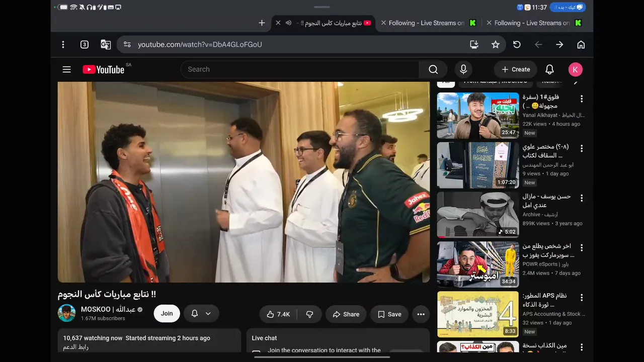
Task: Open the فلوق#1 سفرة مجهولة video title
Action: [x=541, y=102]
